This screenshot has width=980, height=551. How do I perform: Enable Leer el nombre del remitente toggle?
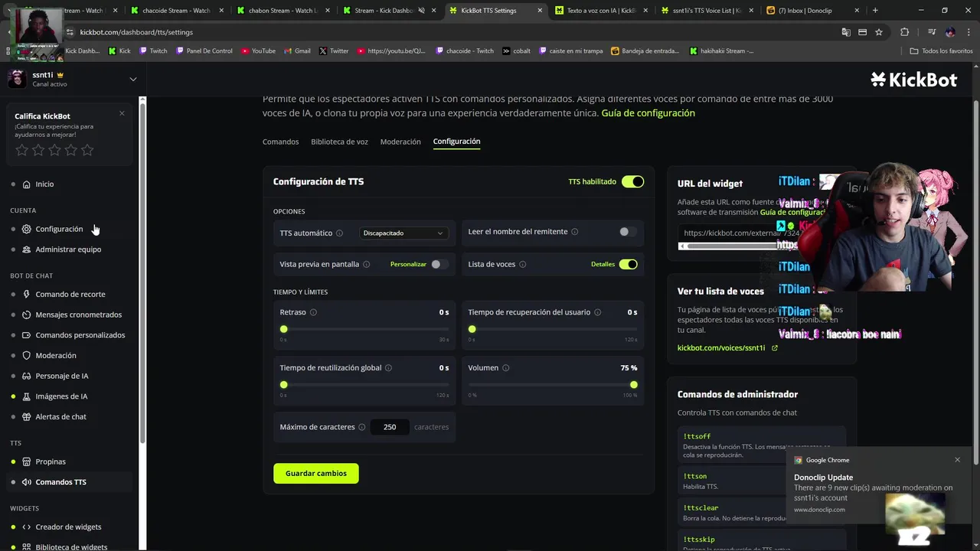[628, 232]
